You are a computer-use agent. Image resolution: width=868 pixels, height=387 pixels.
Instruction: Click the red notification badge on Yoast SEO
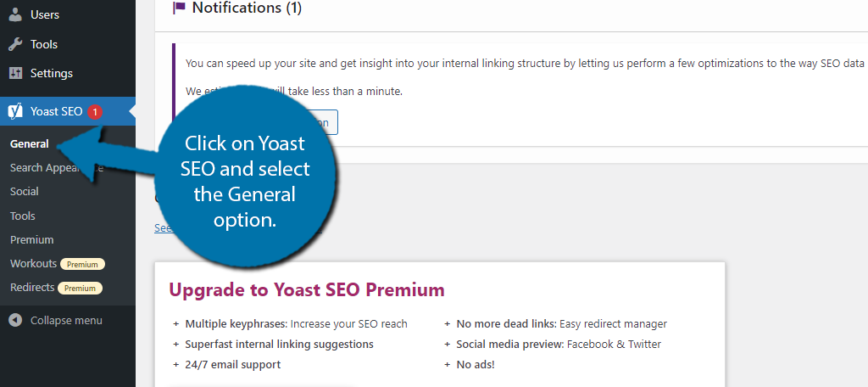pos(95,112)
